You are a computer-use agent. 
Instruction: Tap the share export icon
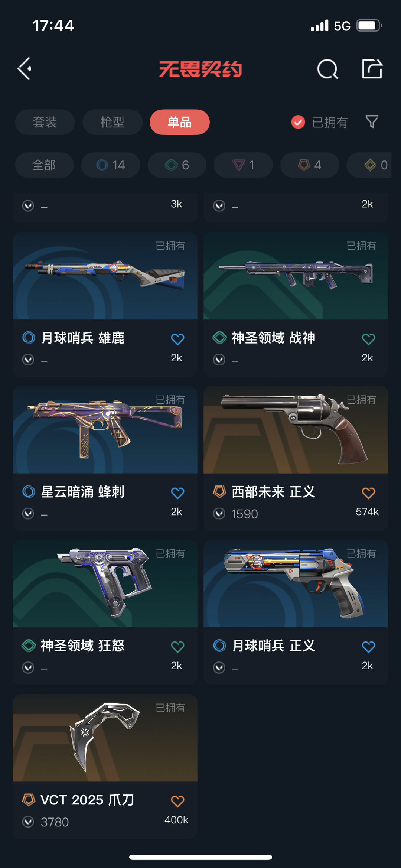(372, 69)
